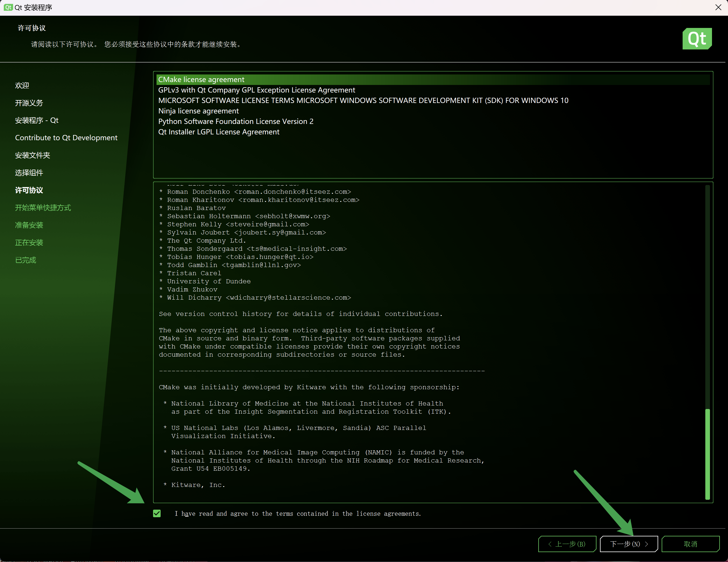Click 许可协议 current step in sidebar

(29, 190)
